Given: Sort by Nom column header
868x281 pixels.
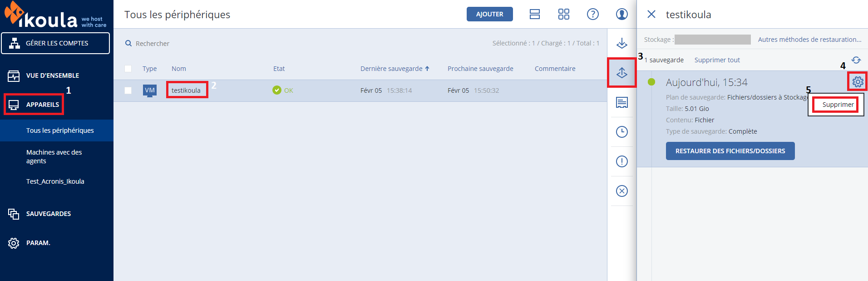Looking at the screenshot, I should coord(179,69).
